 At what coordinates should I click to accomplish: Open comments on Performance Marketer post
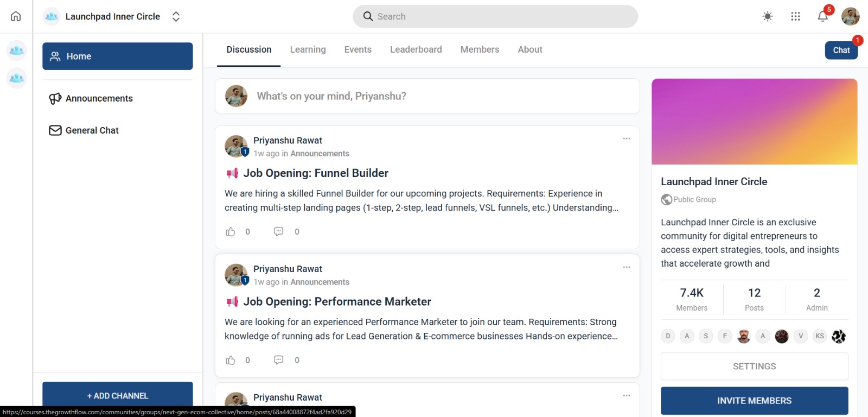(279, 360)
